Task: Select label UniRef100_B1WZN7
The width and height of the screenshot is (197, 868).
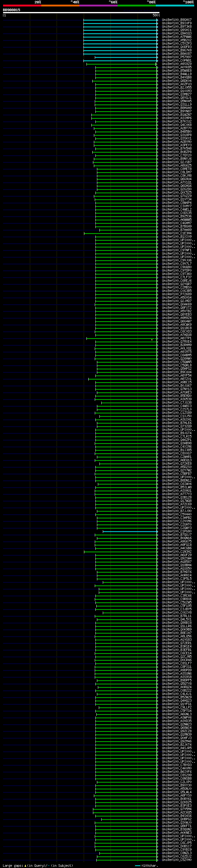Action: 177,115
